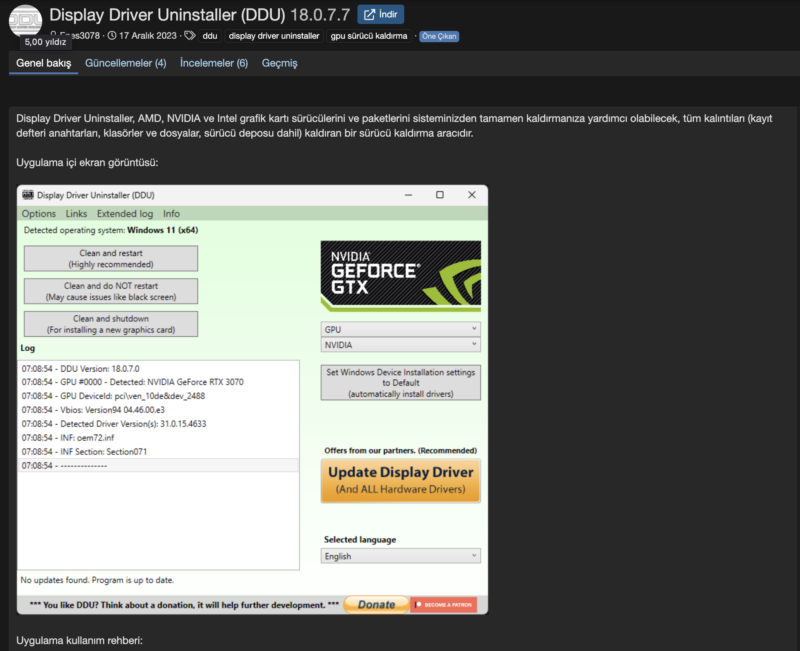The width and height of the screenshot is (800, 651).
Task: Click the date 17 Aralık 2023
Action: coord(148,36)
